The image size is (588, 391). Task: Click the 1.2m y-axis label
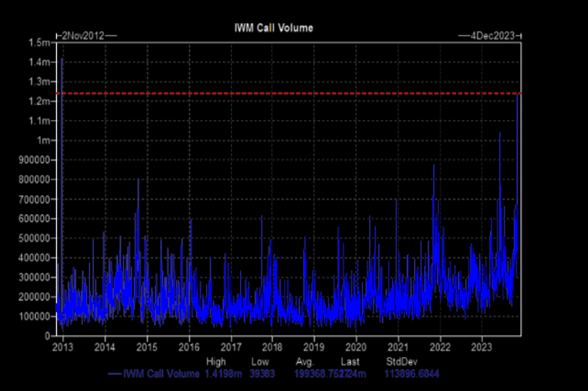39,101
